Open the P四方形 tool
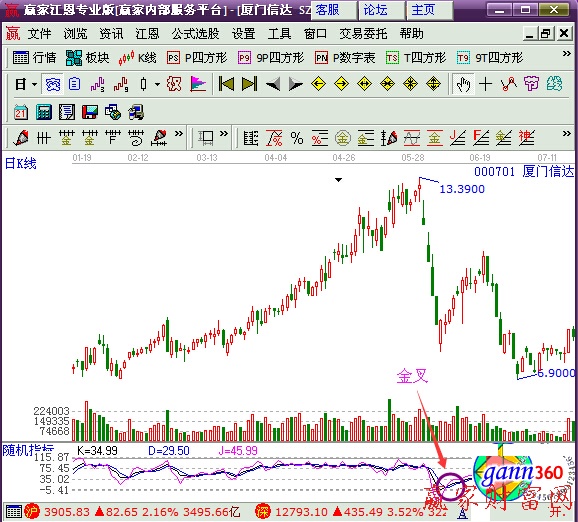Image resolution: width=578 pixels, height=522 pixels. coord(196,58)
